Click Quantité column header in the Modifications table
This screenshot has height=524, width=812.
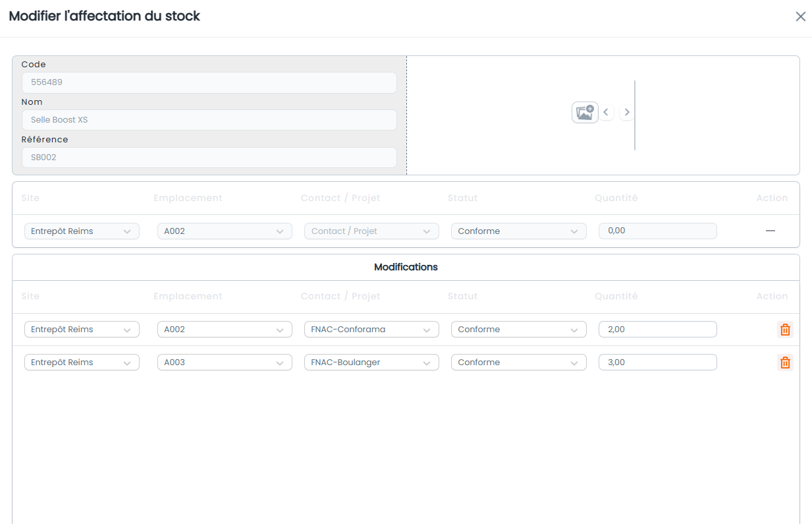point(616,297)
